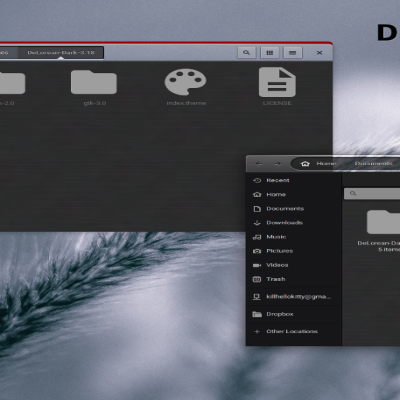Image resolution: width=400 pixels, height=400 pixels.
Task: Click the plus icon beside Other Locations
Action: (257, 332)
